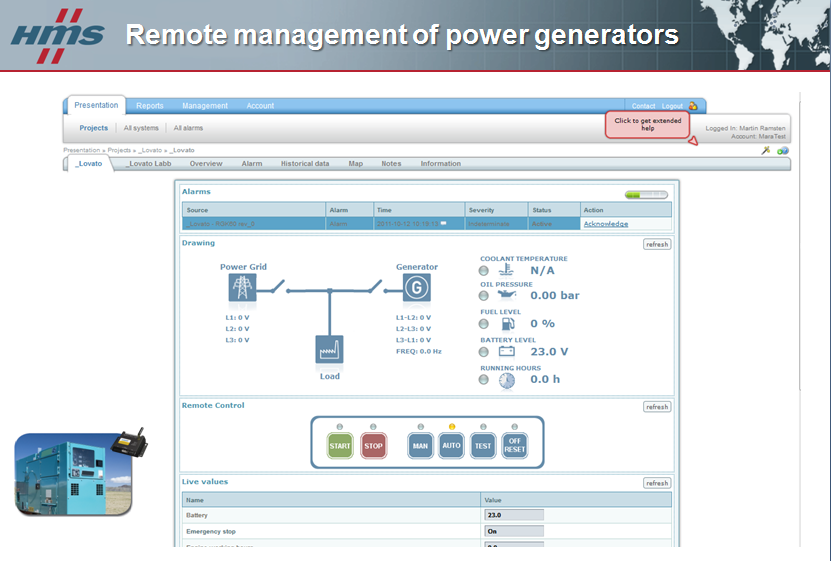This screenshot has height=561, width=831.
Task: Switch to the Map tab
Action: coord(356,164)
